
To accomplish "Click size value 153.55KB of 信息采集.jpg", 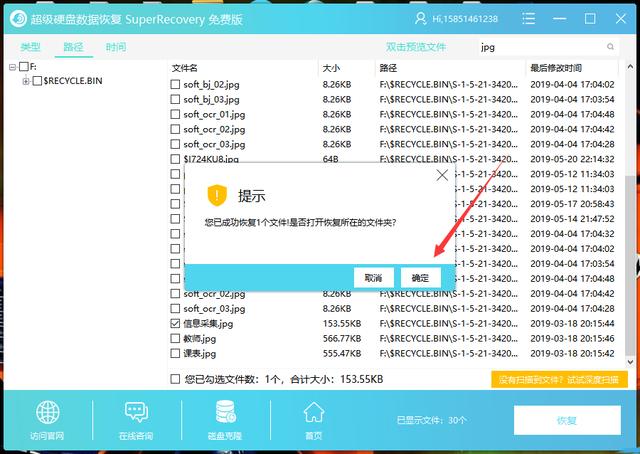I will click(342, 324).
